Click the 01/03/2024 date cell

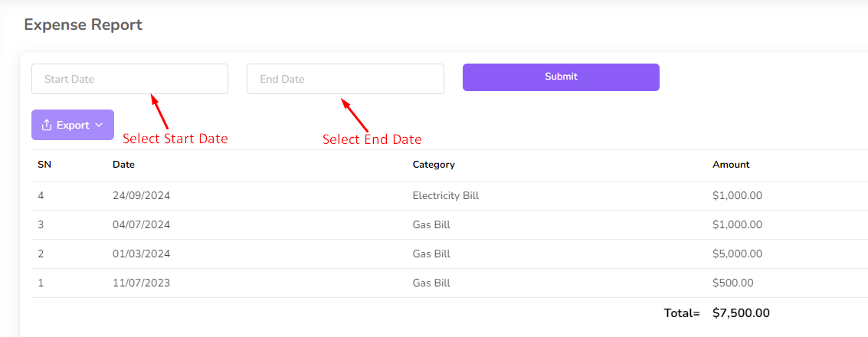(x=141, y=254)
